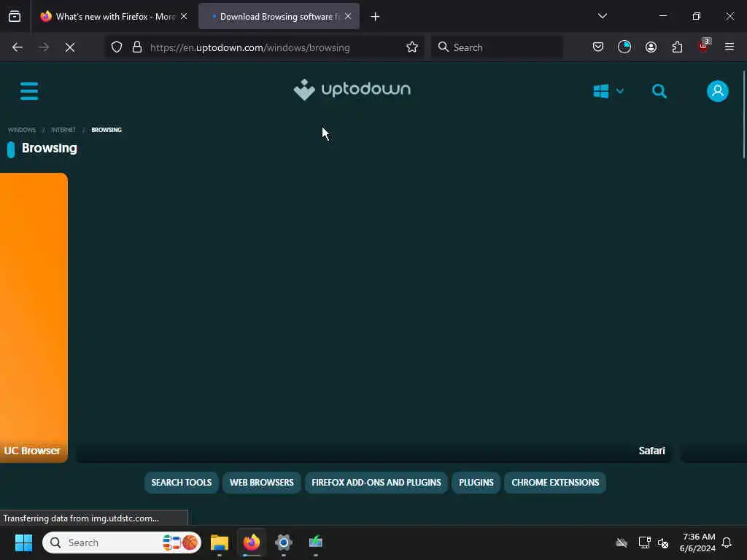Stop loading the page
Image resolution: width=747 pixels, height=560 pixels.
click(70, 47)
